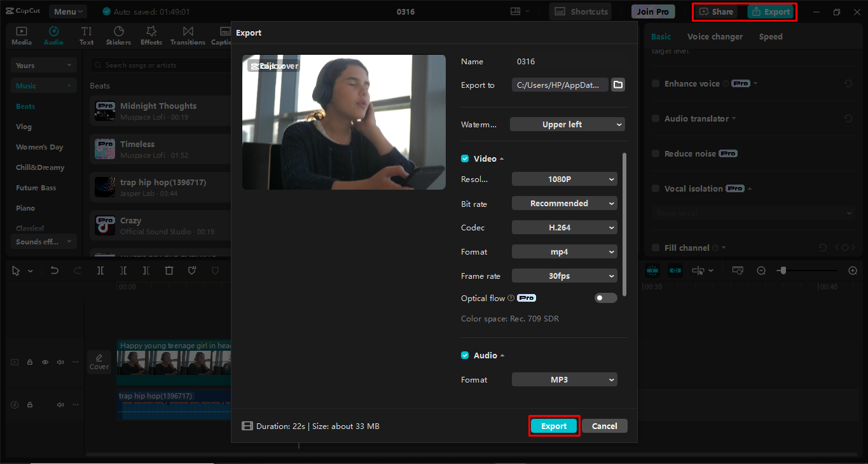Enable Optical flow
The height and width of the screenshot is (464, 868).
[x=605, y=297]
